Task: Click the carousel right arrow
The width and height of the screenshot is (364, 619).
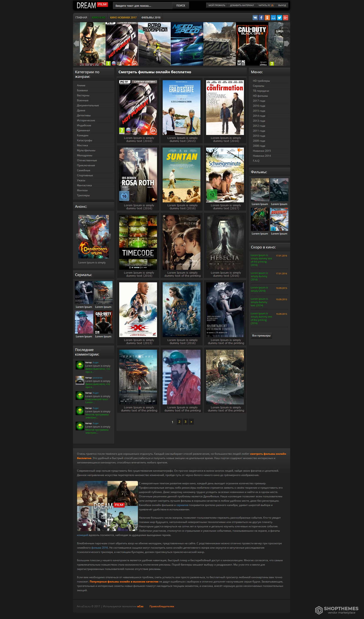Action: [x=287, y=43]
